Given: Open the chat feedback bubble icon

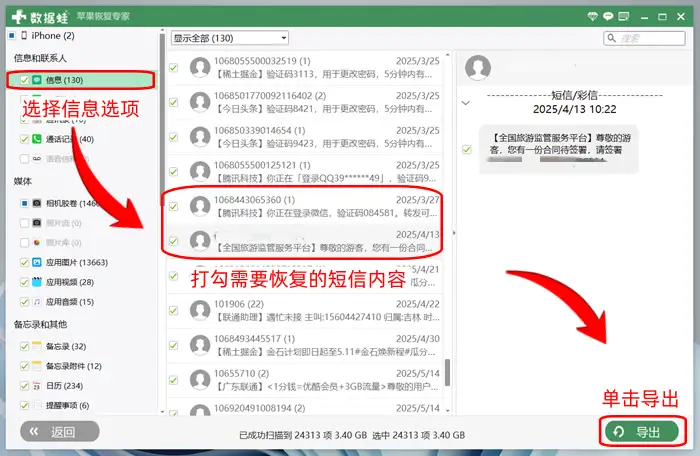Looking at the screenshot, I should 608,17.
